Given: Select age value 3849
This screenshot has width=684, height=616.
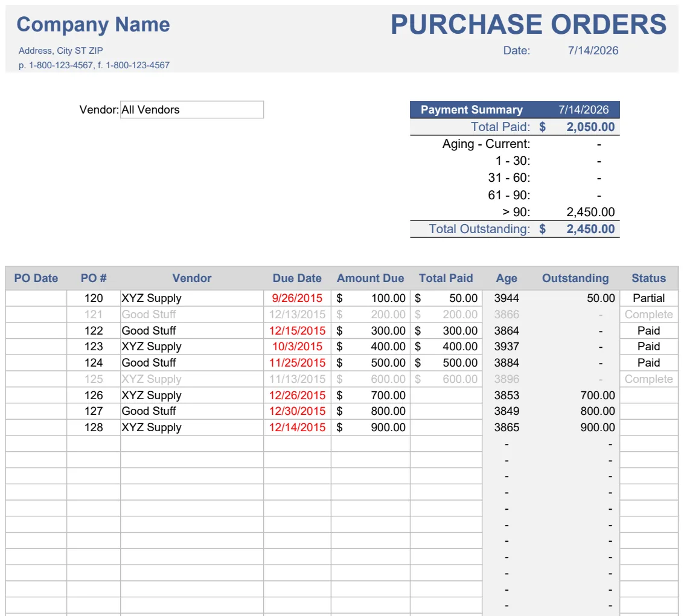Looking at the screenshot, I should point(507,411).
